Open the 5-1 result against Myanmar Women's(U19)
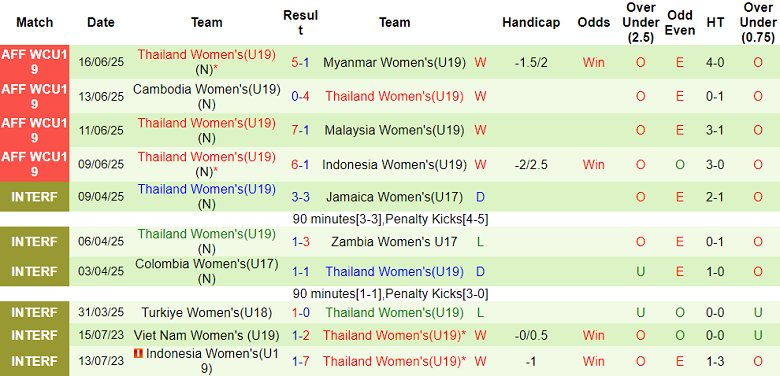 (300, 62)
